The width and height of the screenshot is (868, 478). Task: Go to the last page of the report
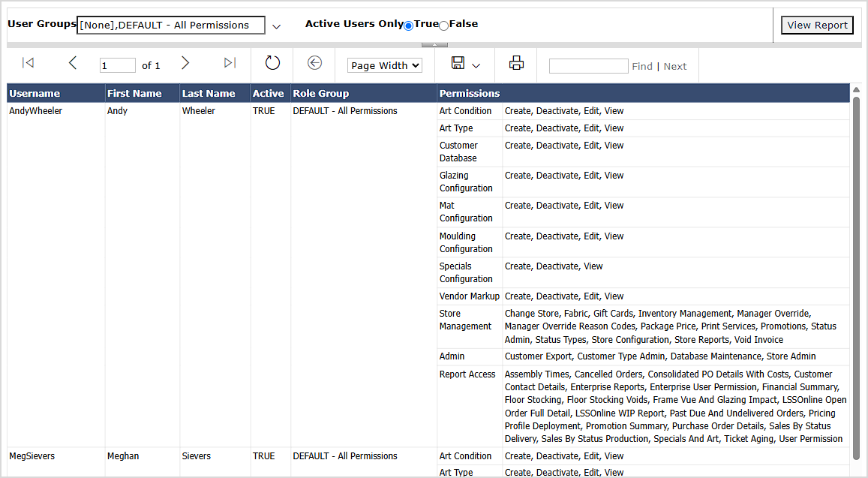[230, 63]
